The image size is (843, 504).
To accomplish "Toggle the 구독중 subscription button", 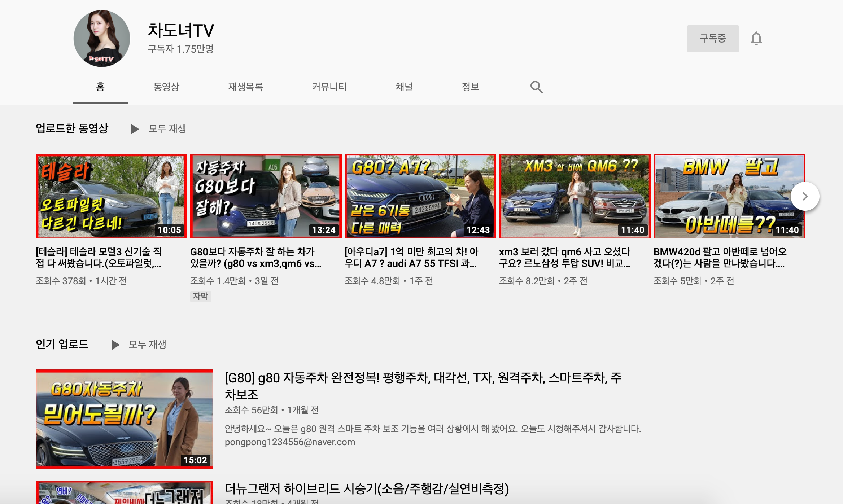I will [x=712, y=39].
